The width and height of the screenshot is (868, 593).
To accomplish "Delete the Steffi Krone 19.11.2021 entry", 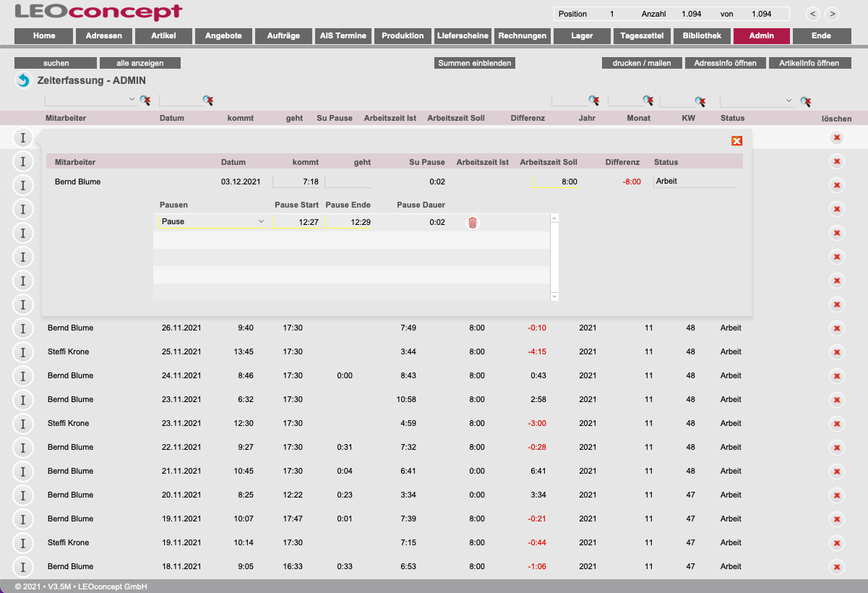I will 837,543.
